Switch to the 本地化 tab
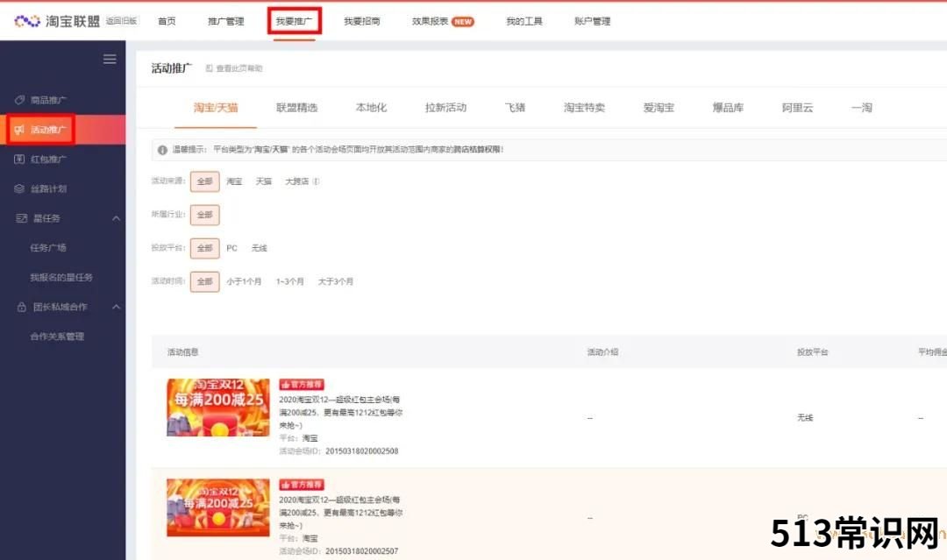The height and width of the screenshot is (560, 947). pyautogui.click(x=372, y=108)
